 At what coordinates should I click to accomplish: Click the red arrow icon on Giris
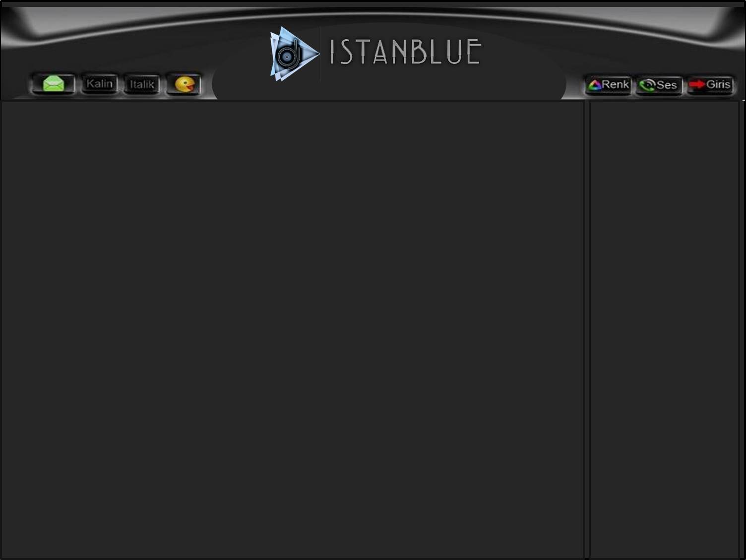[x=697, y=84]
